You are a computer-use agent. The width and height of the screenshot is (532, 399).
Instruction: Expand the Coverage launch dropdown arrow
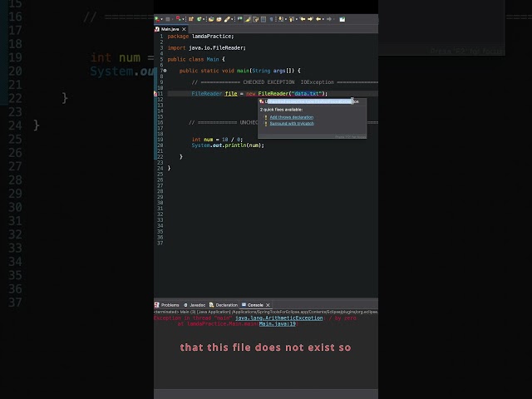coord(183,19)
